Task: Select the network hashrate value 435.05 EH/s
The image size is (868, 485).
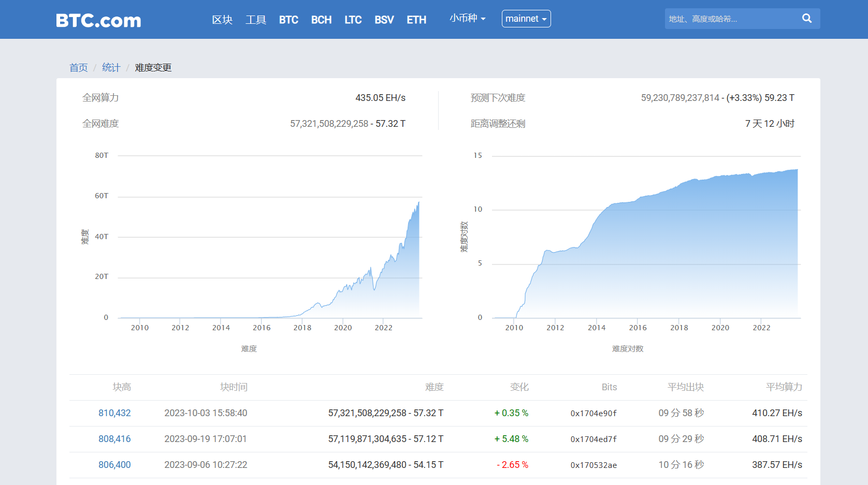Action: point(381,98)
